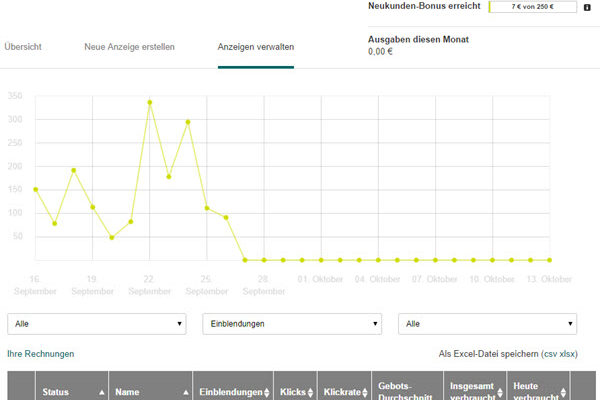Viewport: 600px width, 400px height.
Task: Open the first 'Alle' filter dropdown
Action: 97,324
